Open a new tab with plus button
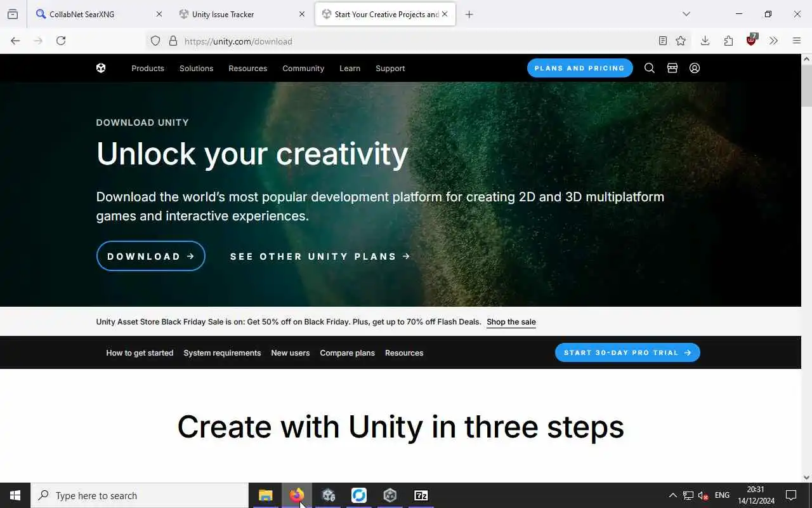The height and width of the screenshot is (508, 812). (469, 14)
